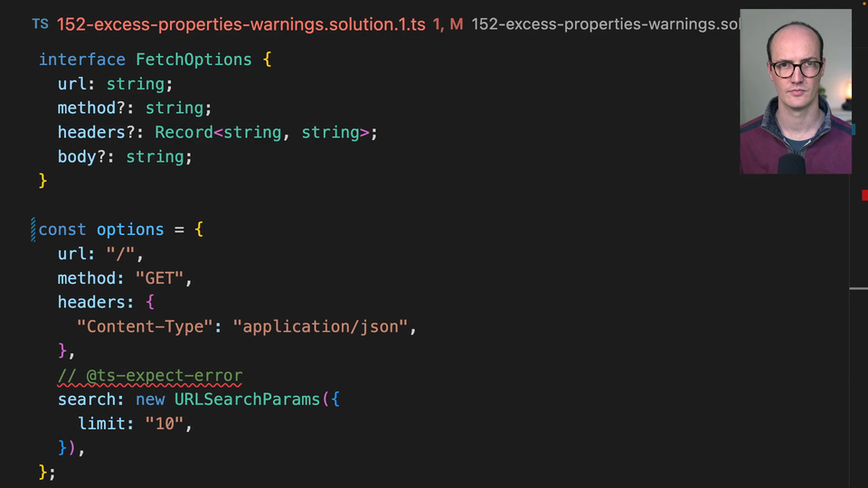Click the method?: string property in interface
The image size is (868, 488).
point(134,108)
